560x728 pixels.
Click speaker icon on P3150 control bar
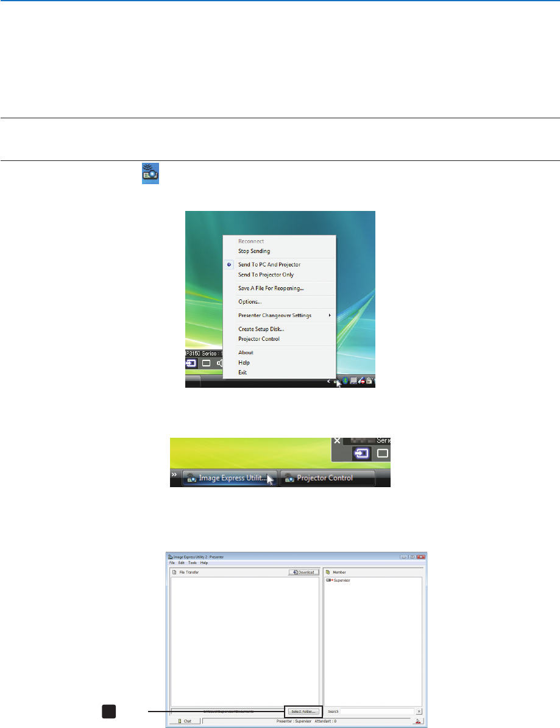pos(220,363)
